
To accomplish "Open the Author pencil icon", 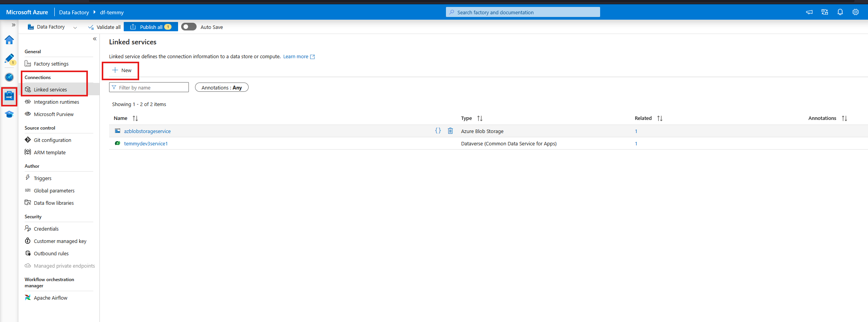I will coord(9,59).
